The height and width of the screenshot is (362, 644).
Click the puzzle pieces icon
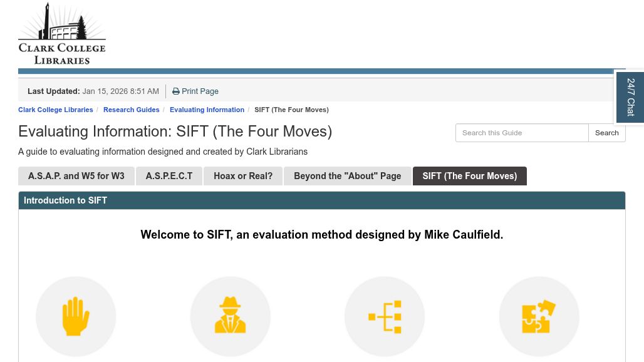click(x=539, y=316)
